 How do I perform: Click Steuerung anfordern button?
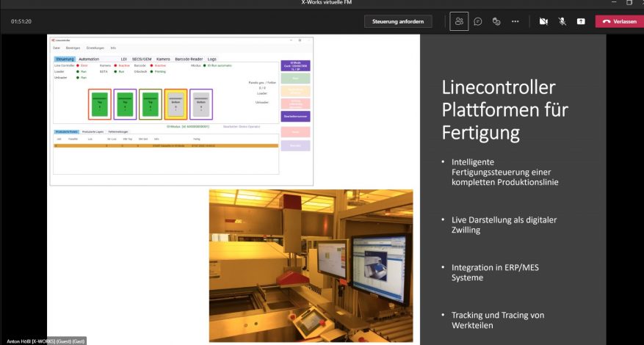(x=398, y=21)
